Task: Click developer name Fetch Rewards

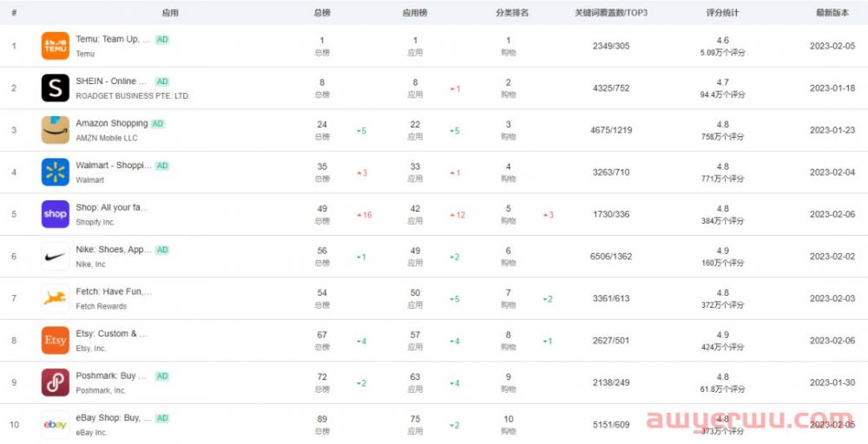Action: click(x=102, y=306)
